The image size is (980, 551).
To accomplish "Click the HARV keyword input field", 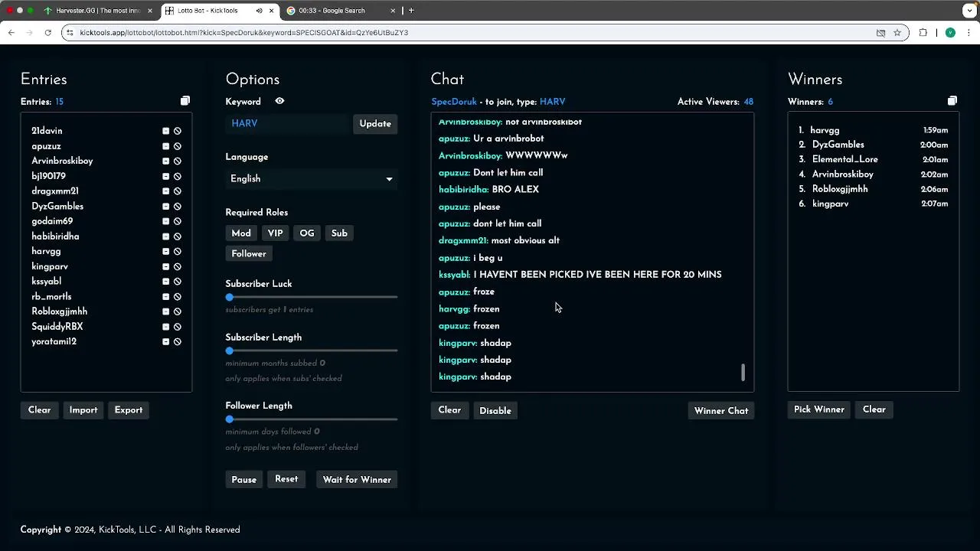I will [x=287, y=124].
